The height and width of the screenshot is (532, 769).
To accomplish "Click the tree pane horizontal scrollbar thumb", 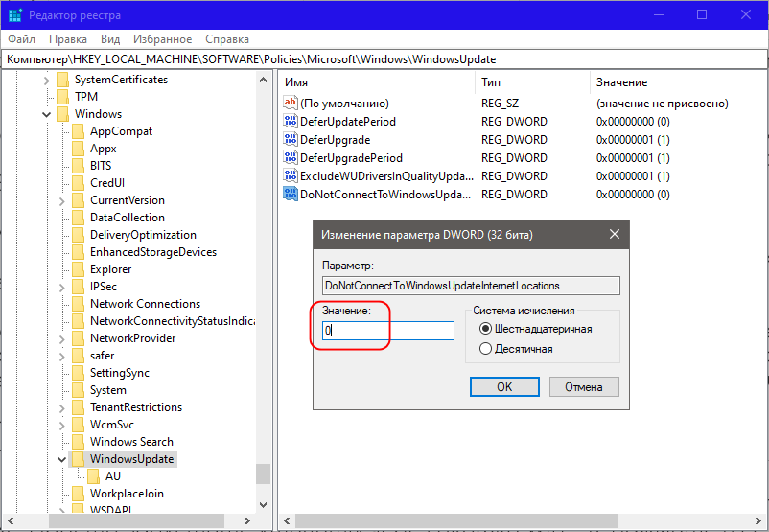I will pos(136,520).
